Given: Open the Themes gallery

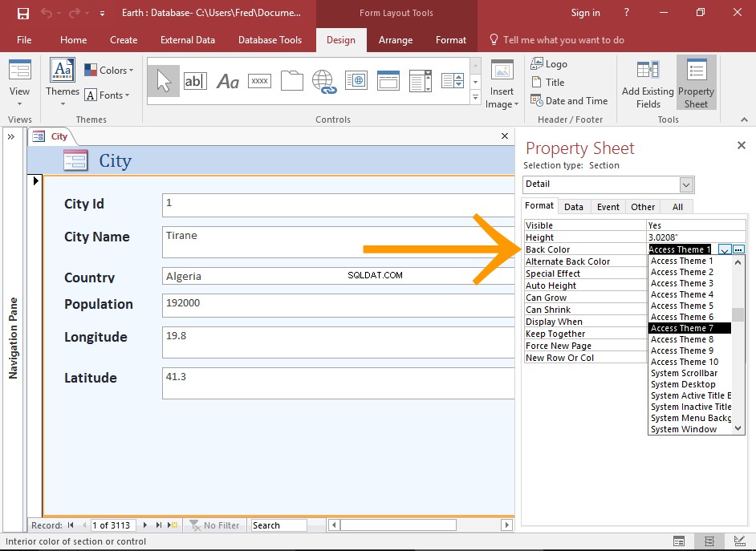Looking at the screenshot, I should (x=62, y=82).
